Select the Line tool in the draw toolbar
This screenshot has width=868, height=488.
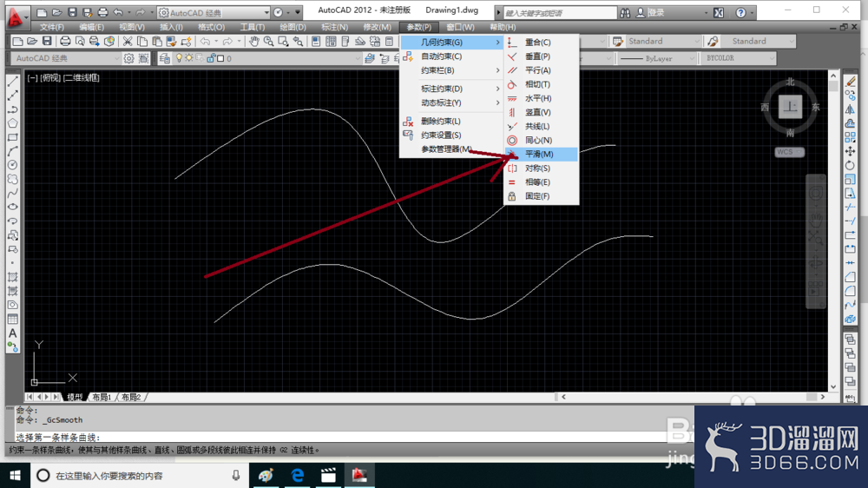pyautogui.click(x=13, y=82)
